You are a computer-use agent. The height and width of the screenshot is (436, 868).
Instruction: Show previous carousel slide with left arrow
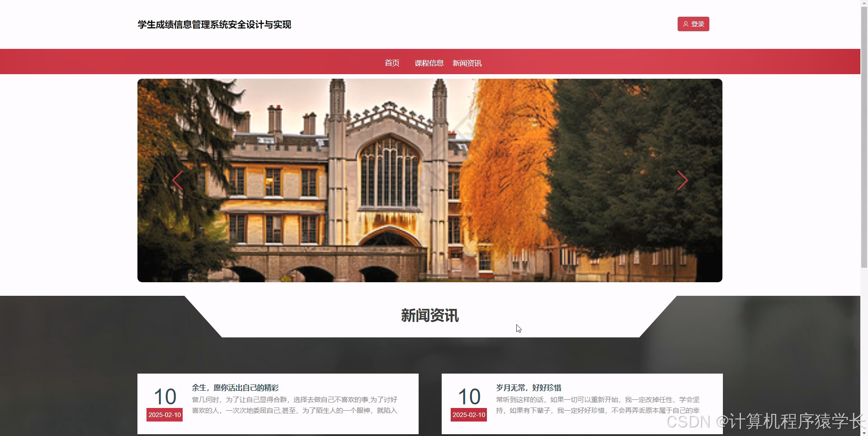[x=178, y=180]
